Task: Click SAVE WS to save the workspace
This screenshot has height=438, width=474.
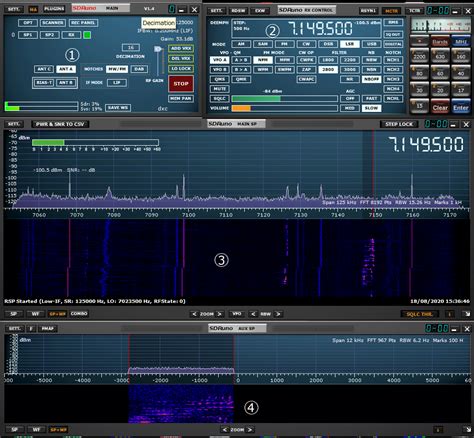Action: click(x=118, y=108)
